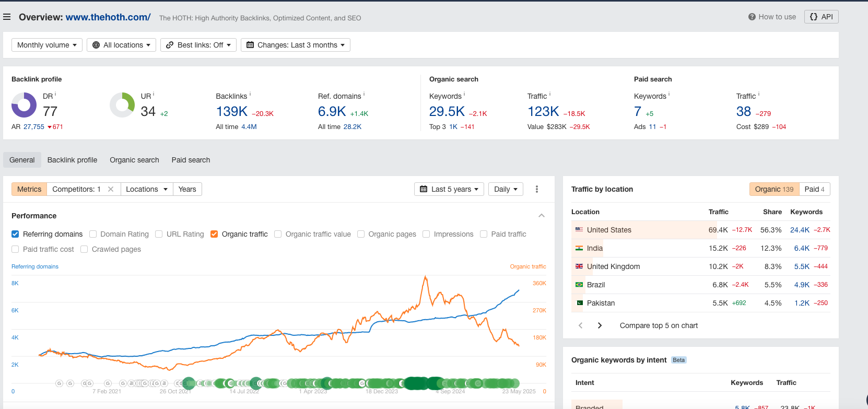Open the Last 5 years date range dropdown
The image size is (868, 409).
449,189
